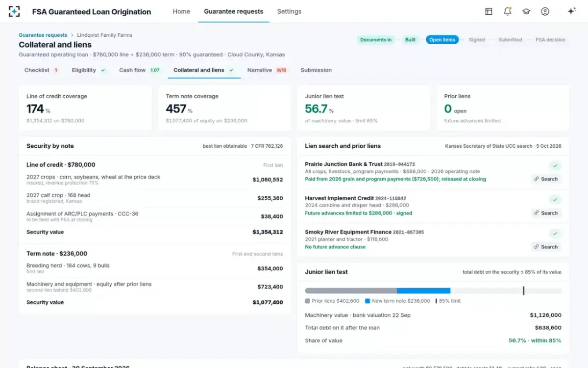Click the 2027 calf crop row text
The image size is (588, 368).
click(58, 195)
